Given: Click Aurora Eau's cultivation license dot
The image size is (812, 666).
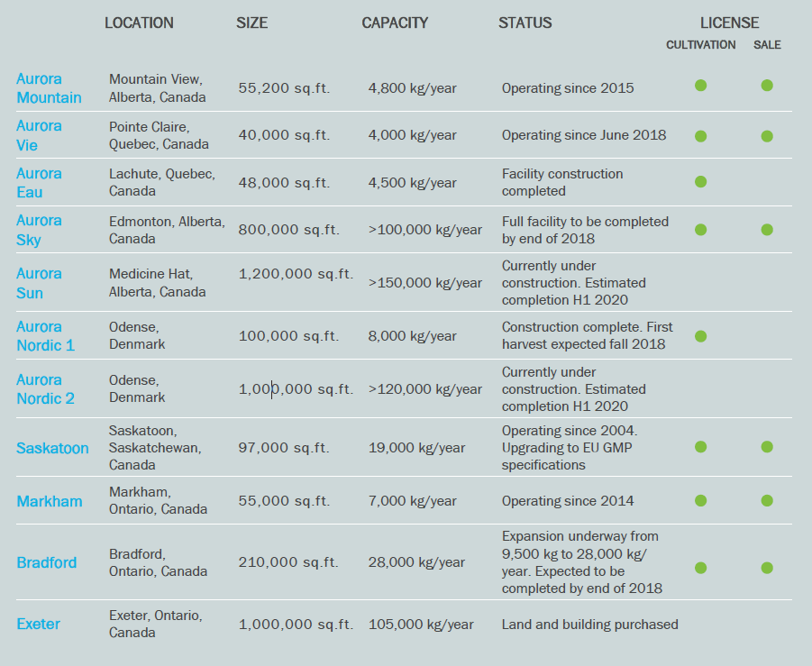Looking at the screenshot, I should click(x=700, y=181).
